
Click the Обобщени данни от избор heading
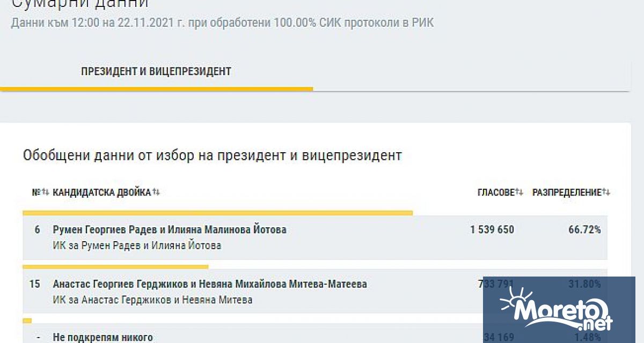(x=212, y=156)
